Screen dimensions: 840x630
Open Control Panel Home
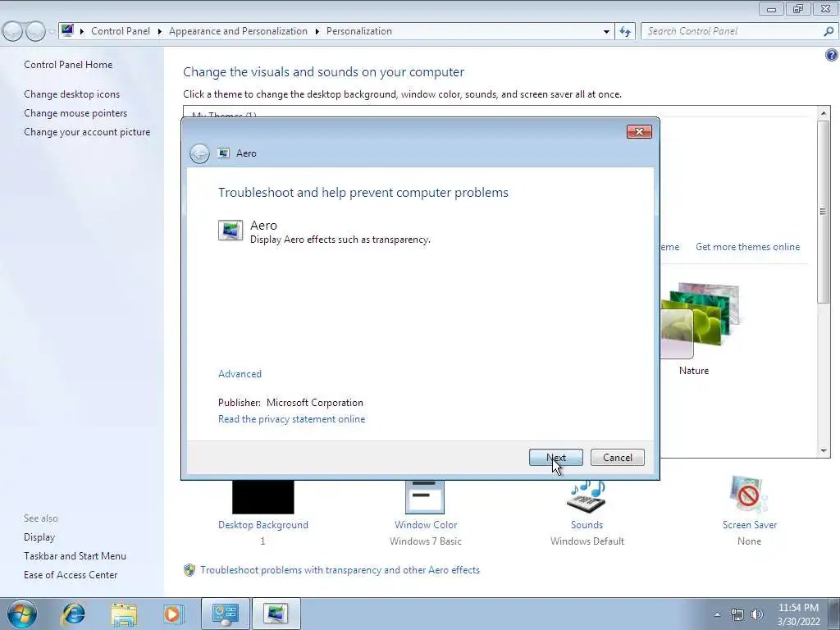[68, 64]
